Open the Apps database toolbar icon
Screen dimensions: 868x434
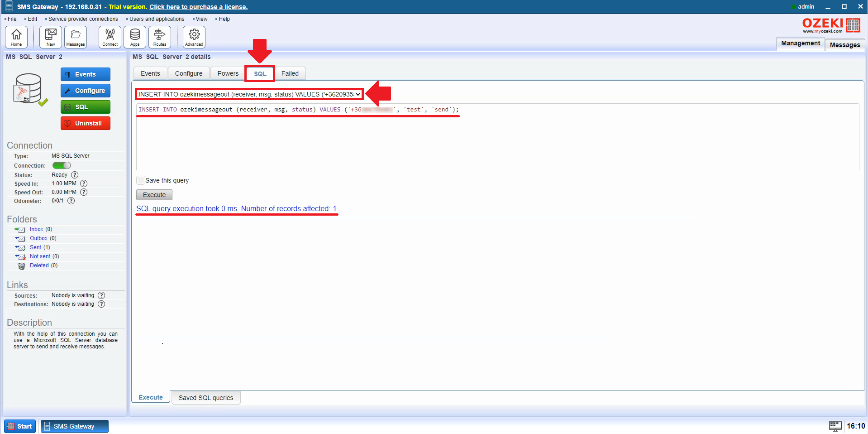click(135, 37)
